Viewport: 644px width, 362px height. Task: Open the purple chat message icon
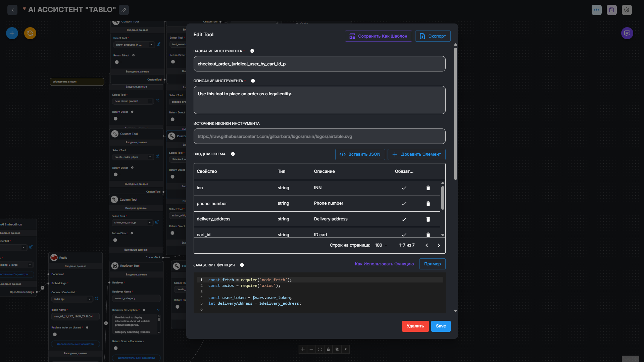[x=627, y=33]
